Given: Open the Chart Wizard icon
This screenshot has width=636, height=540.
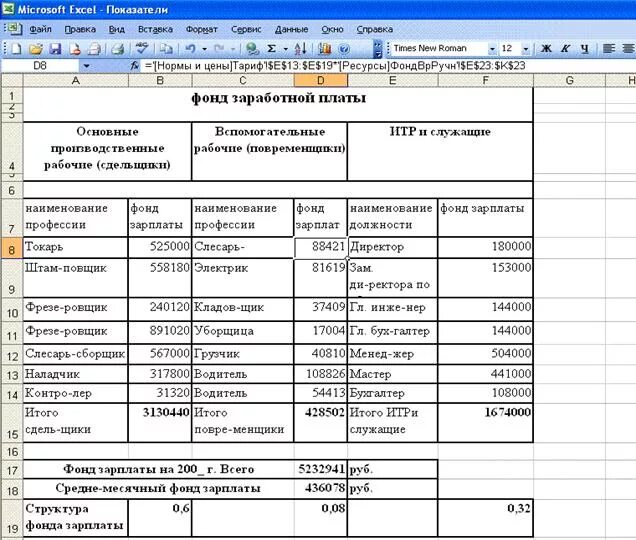Looking at the screenshot, I should pyautogui.click(x=324, y=49).
